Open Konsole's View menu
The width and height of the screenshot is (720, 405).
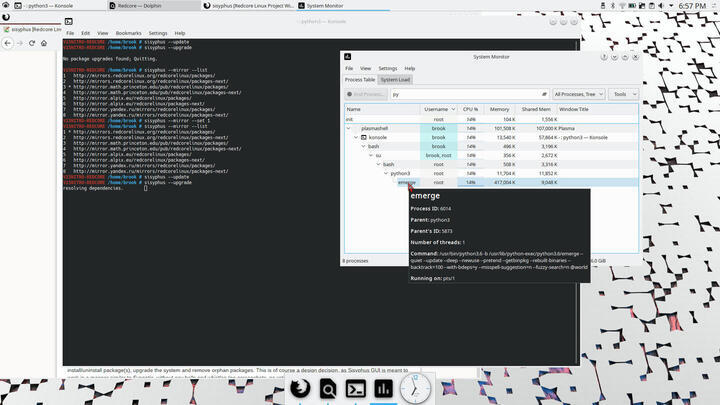click(x=102, y=33)
